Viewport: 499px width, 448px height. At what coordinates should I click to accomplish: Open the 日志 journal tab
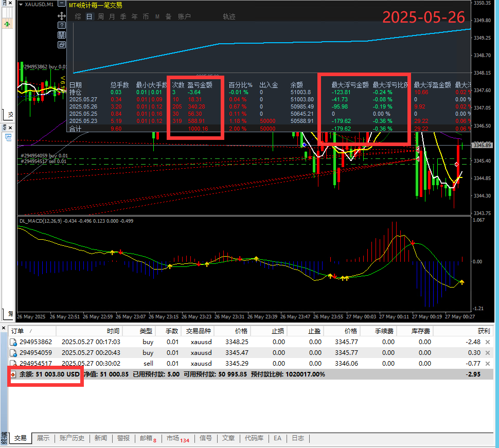click(298, 438)
